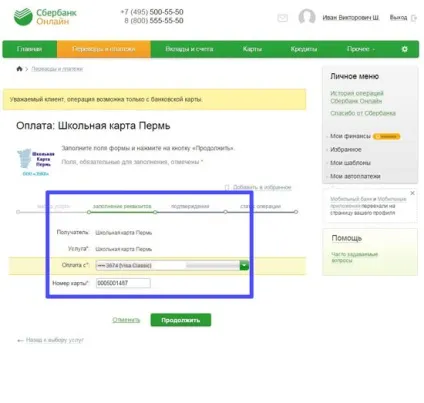Close the mobile bank notice with X
The height and width of the screenshot is (403, 424).
412,193
